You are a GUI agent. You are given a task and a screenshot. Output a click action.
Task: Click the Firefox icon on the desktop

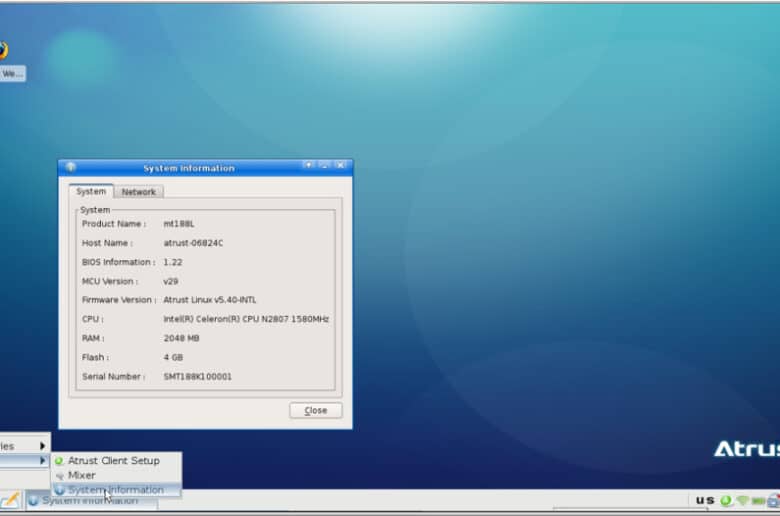coord(3,50)
